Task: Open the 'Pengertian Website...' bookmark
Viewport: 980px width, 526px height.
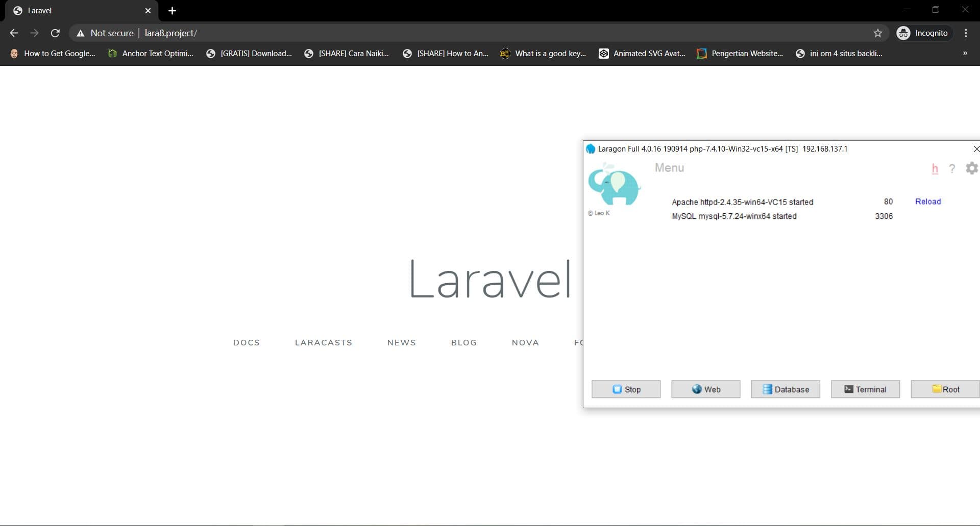Action: (x=740, y=53)
